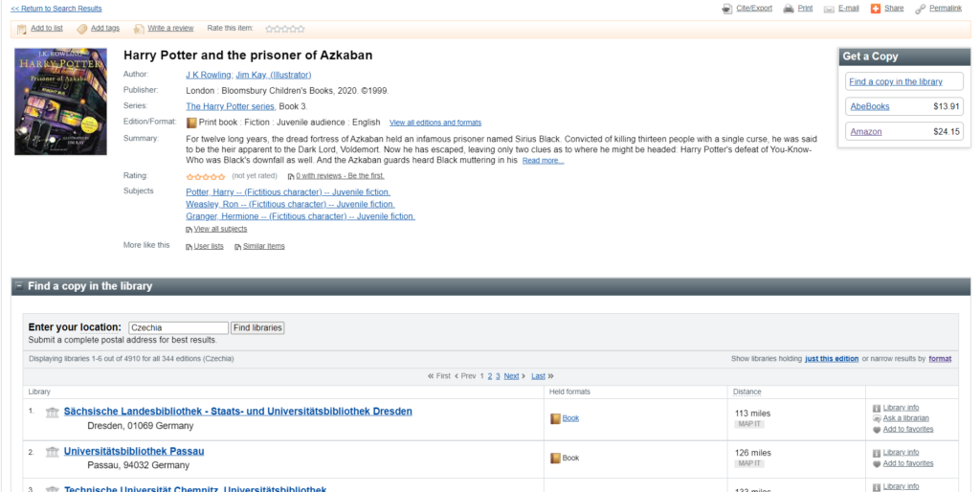Show libraries holding just this edition

click(x=832, y=359)
